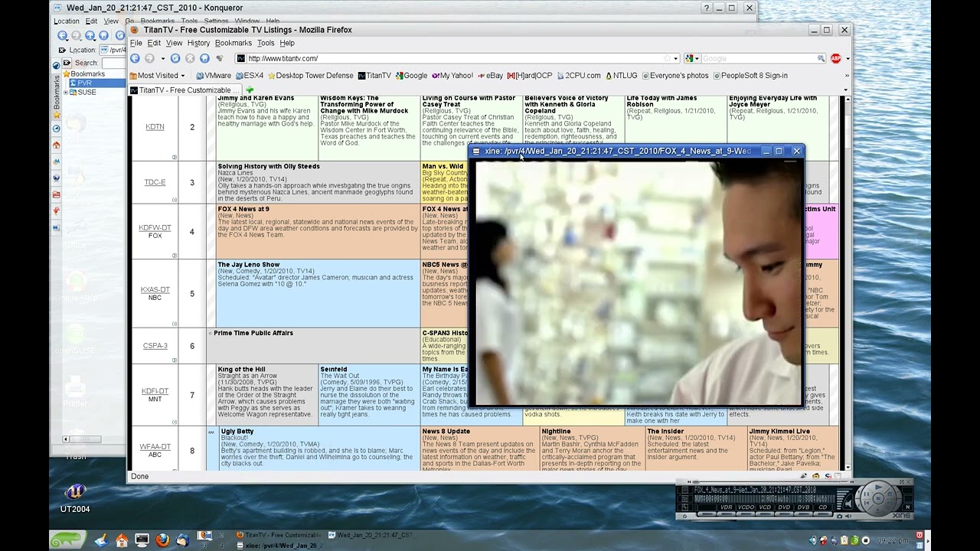Open PeopleSoft 8 Sign-in bookmark
The image size is (980, 551).
click(x=750, y=76)
